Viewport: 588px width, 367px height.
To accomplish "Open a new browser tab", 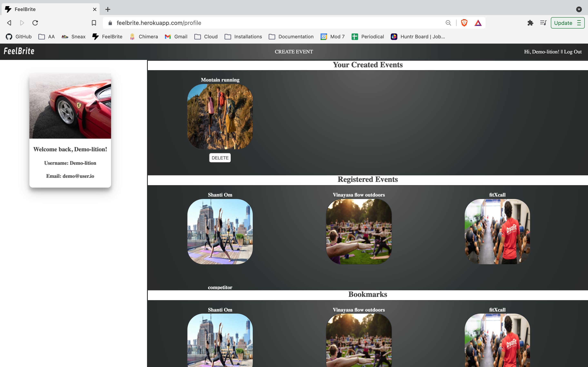I will tap(108, 9).
